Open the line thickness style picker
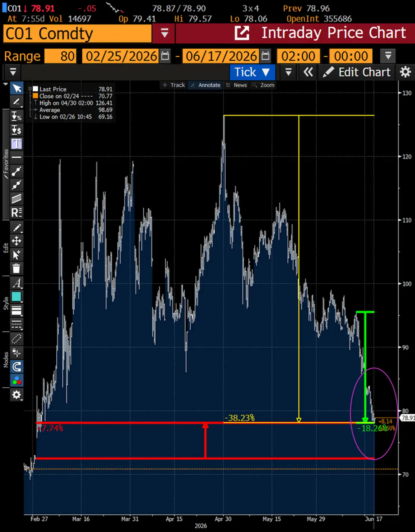The width and height of the screenshot is (415, 532). (17, 311)
